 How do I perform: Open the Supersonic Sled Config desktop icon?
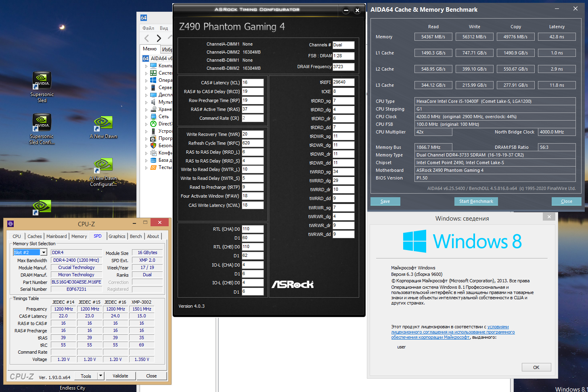coord(42,122)
